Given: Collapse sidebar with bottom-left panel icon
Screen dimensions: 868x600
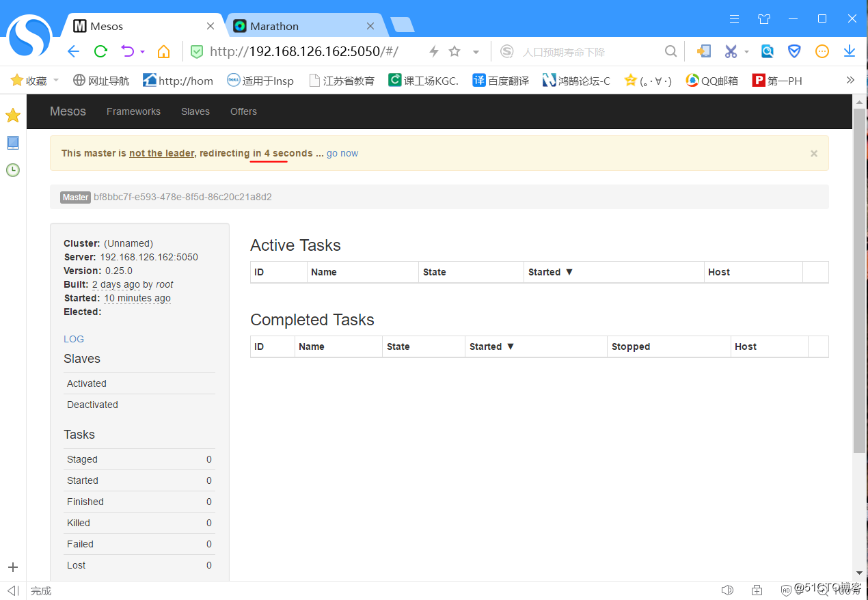Looking at the screenshot, I should 14,590.
